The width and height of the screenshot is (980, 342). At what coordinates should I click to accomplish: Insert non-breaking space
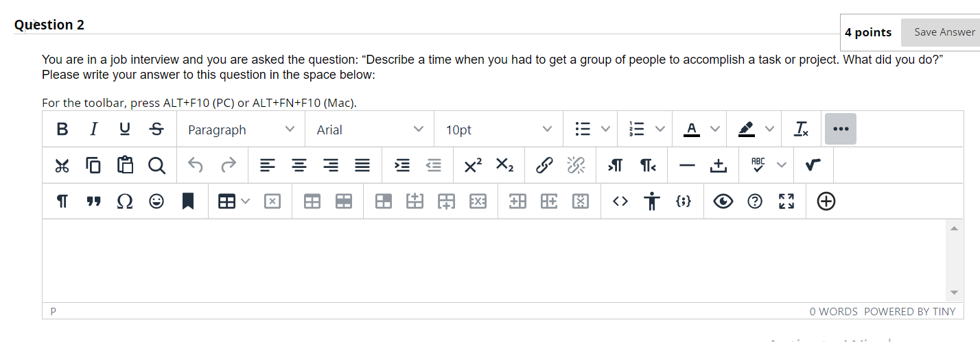coord(719,165)
